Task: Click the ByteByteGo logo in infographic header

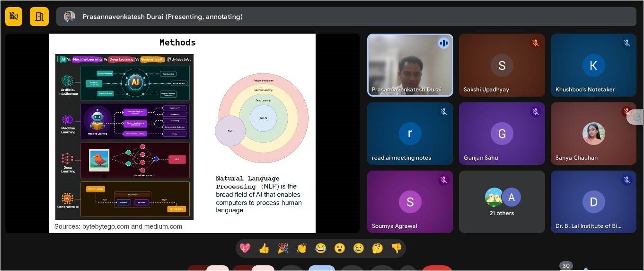Action: click(x=179, y=59)
